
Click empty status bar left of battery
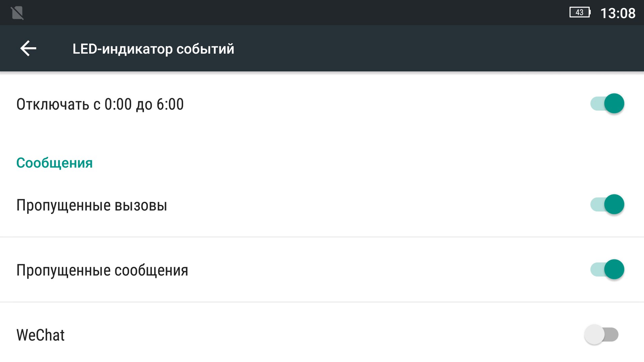point(302,13)
